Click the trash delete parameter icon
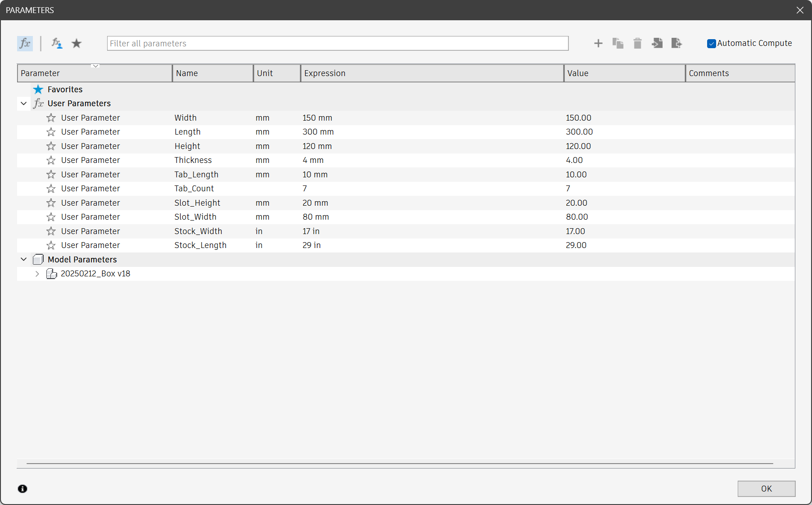Viewport: 812px width, 505px height. (x=637, y=44)
